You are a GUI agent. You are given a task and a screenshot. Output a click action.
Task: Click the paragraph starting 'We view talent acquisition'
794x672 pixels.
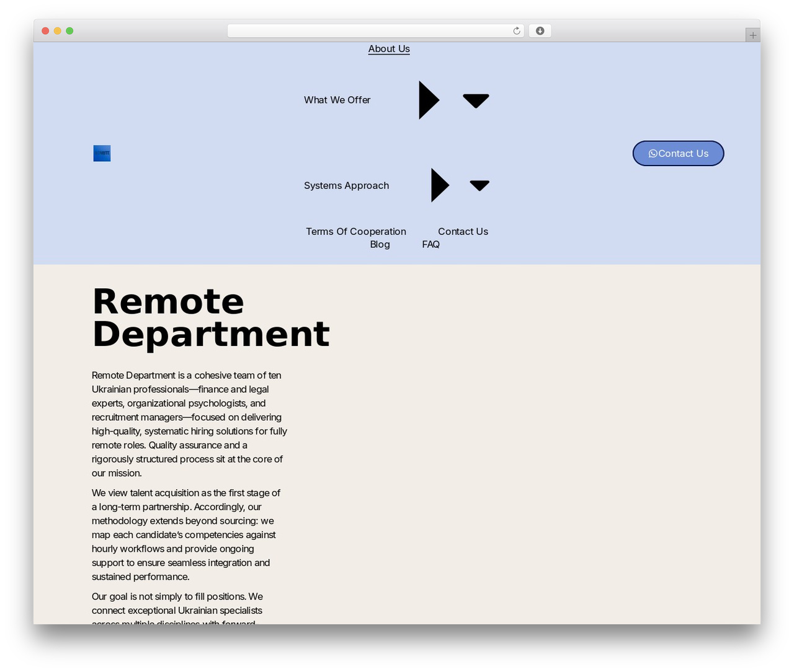click(186, 534)
